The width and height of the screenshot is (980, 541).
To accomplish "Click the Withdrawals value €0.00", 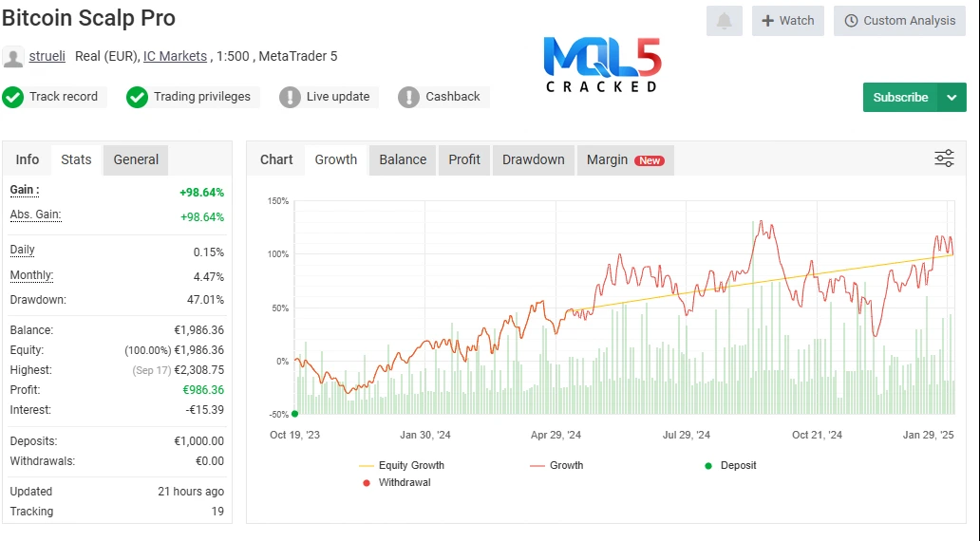I will [209, 461].
